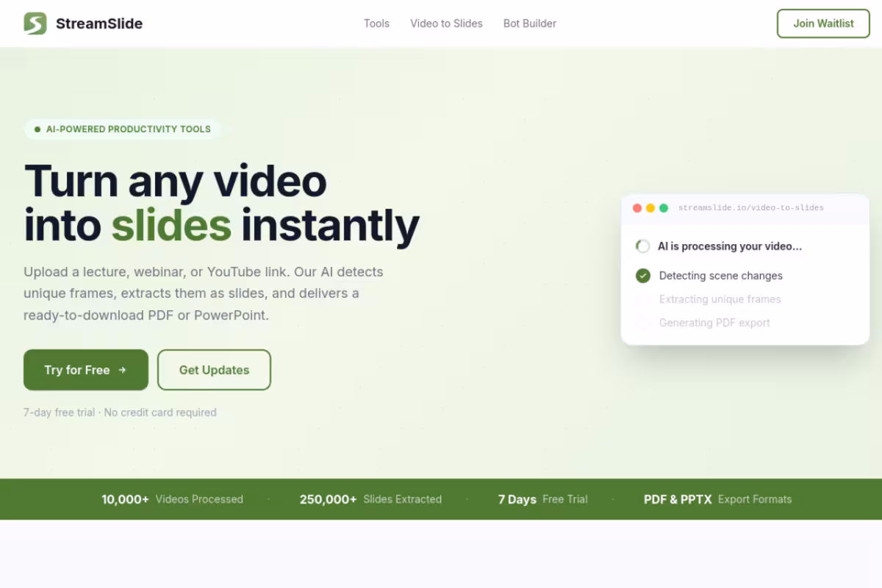Click the processing spinner icon
This screenshot has height=588, width=882.
point(642,246)
